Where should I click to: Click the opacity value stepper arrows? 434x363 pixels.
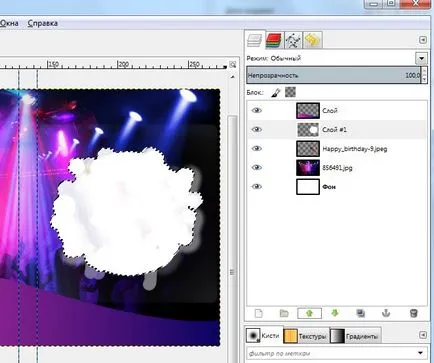424,75
